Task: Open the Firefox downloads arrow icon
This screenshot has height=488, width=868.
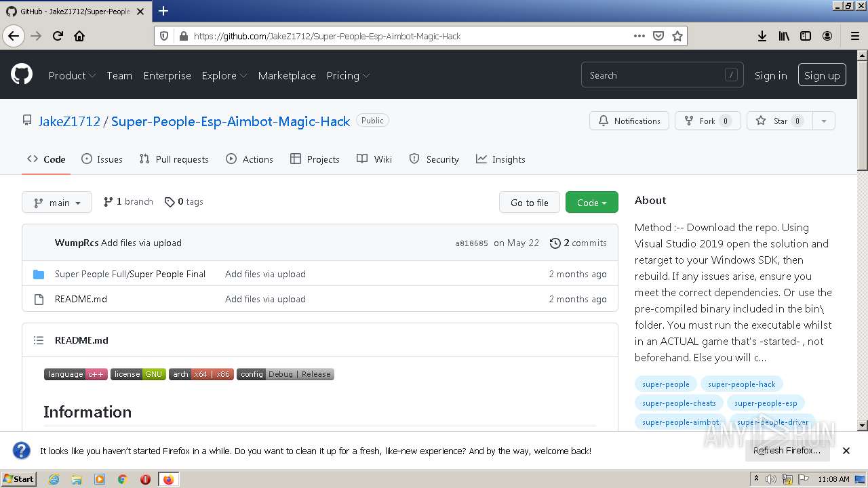Action: click(x=762, y=36)
